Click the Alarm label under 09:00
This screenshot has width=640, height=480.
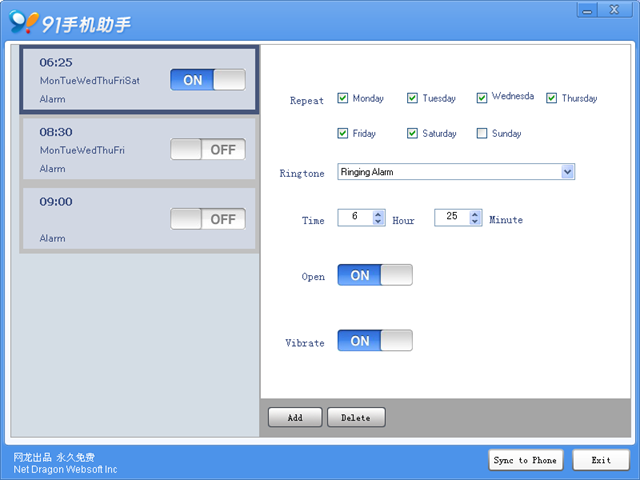(52, 238)
